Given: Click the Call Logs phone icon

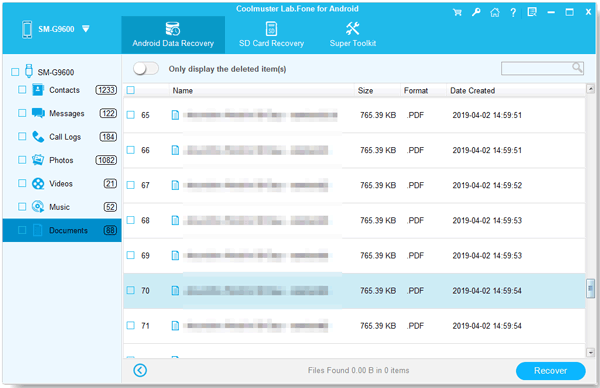Looking at the screenshot, I should 38,137.
